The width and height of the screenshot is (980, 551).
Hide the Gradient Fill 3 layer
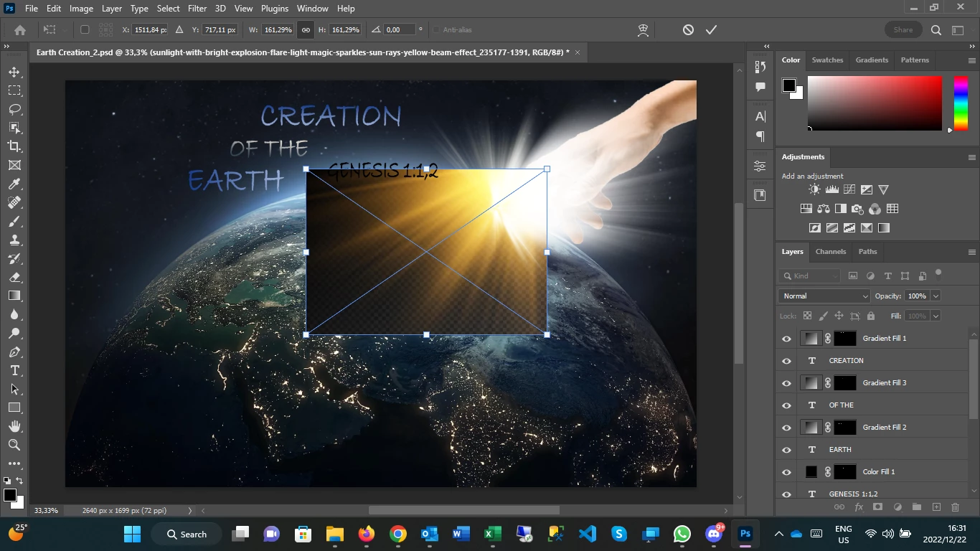click(x=787, y=383)
